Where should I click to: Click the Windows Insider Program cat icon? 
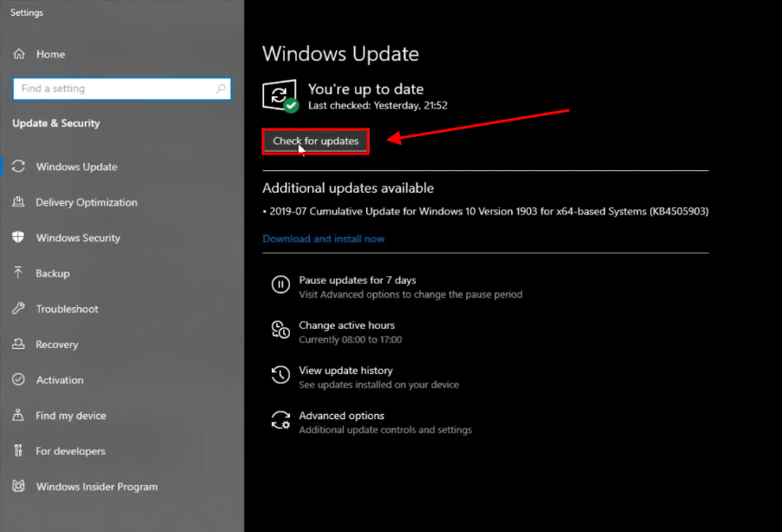[18, 486]
